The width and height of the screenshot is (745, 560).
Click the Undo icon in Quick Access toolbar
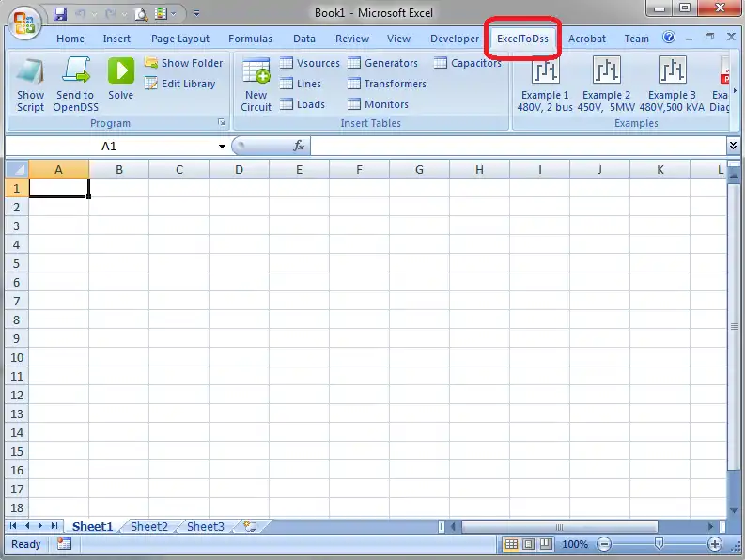81,14
